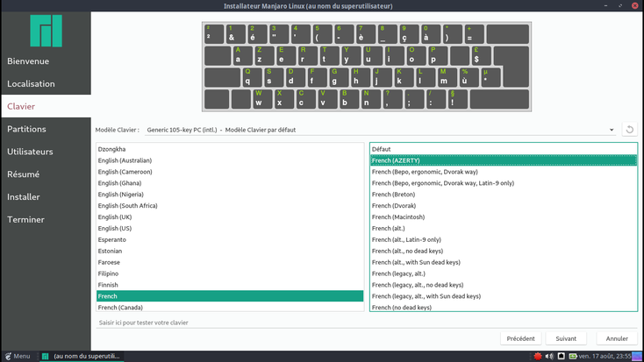644x362 pixels.
Task: Select Dzongkha keyboard layout
Action: click(x=230, y=149)
